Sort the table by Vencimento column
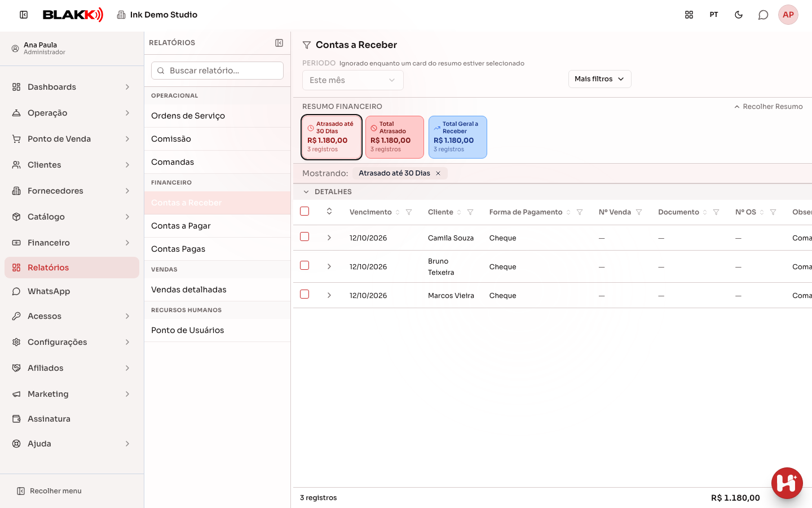 pos(398,212)
